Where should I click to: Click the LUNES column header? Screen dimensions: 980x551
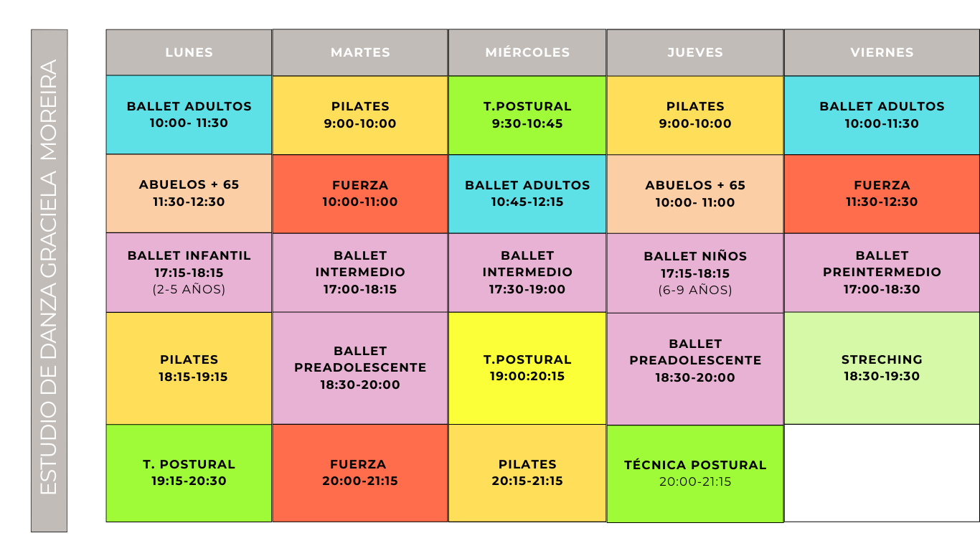point(189,52)
